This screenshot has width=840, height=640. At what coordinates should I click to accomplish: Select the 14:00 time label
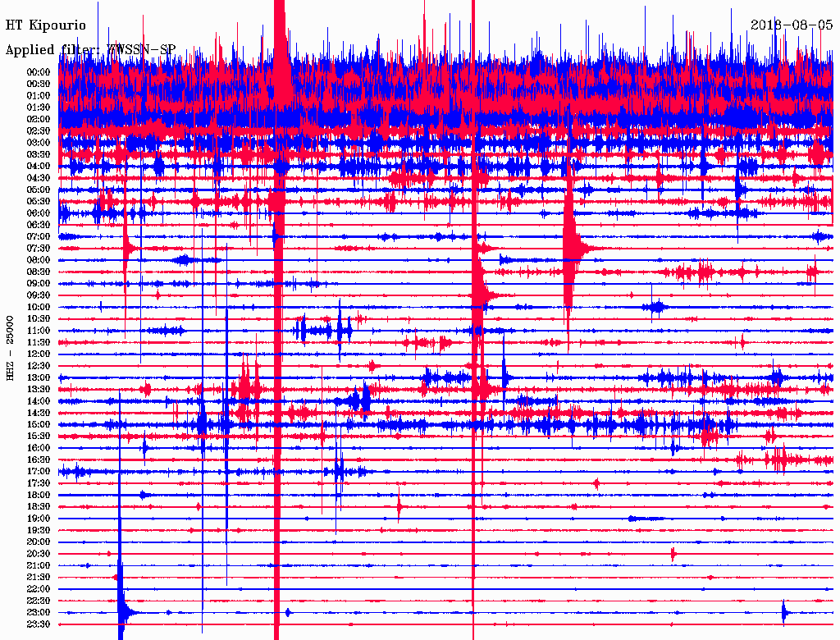point(39,401)
